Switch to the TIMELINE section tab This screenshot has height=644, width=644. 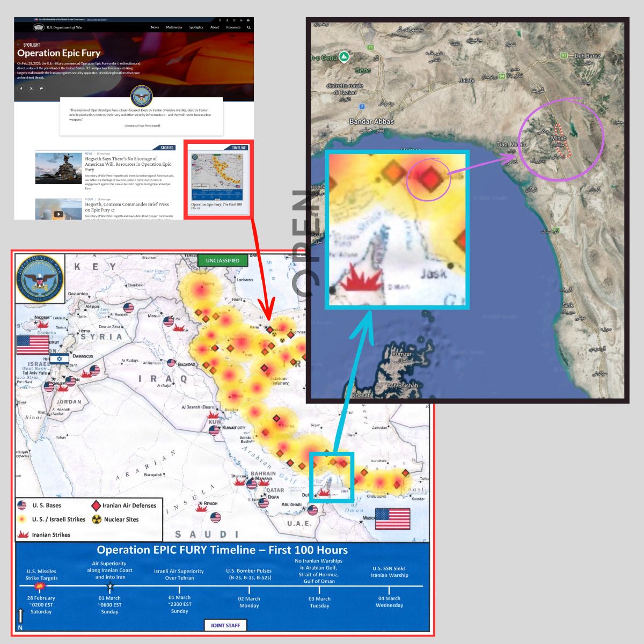click(238, 148)
